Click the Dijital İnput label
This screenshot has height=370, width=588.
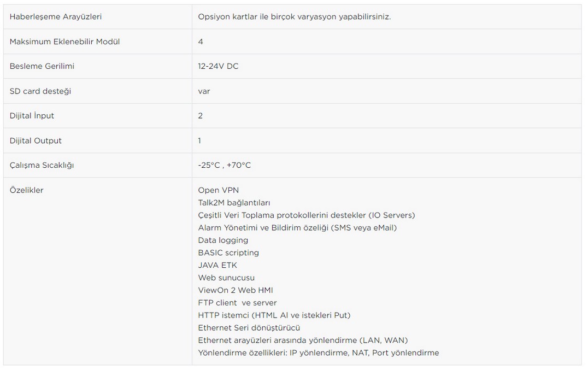(32, 116)
